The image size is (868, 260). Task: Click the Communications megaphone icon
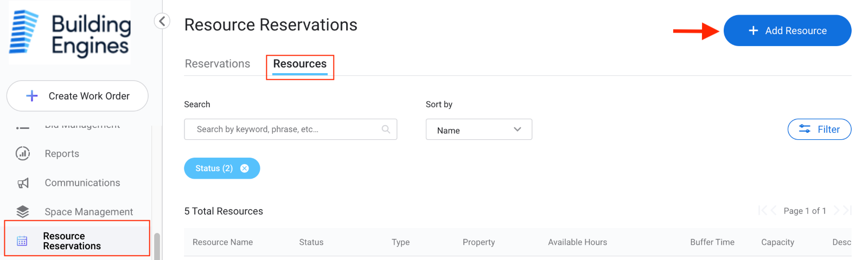(x=23, y=183)
